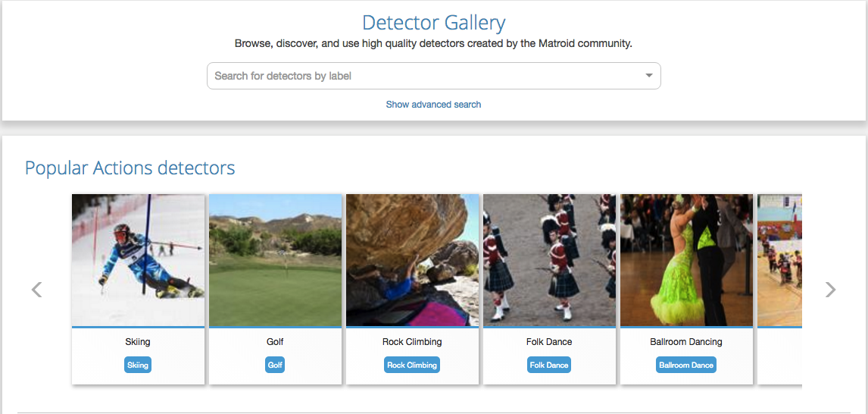Click the left carousel arrow
Screen dimensions: 868x414
point(36,290)
